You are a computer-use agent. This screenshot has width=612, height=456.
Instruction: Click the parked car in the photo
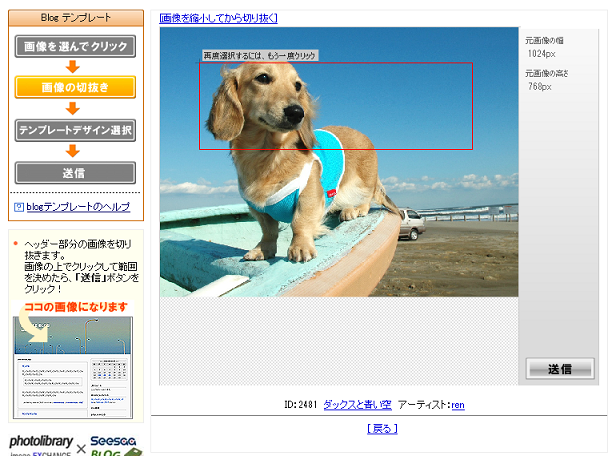[x=410, y=224]
